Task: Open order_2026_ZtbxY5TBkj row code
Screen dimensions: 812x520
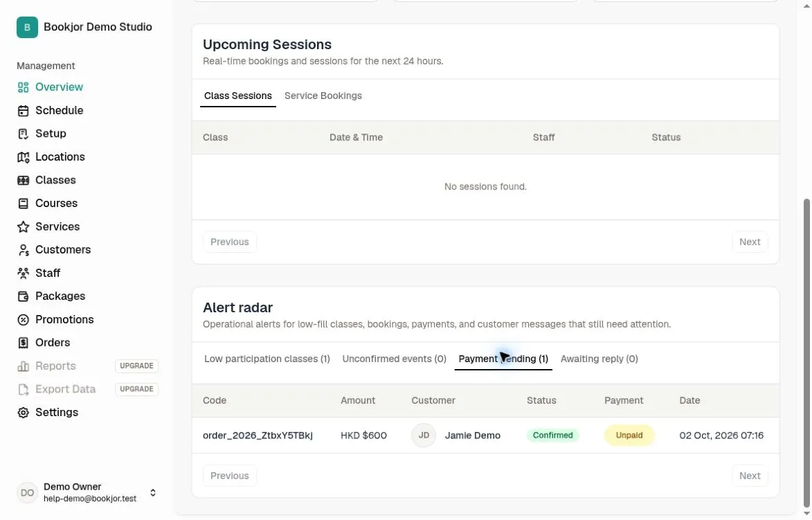Action: click(x=258, y=436)
